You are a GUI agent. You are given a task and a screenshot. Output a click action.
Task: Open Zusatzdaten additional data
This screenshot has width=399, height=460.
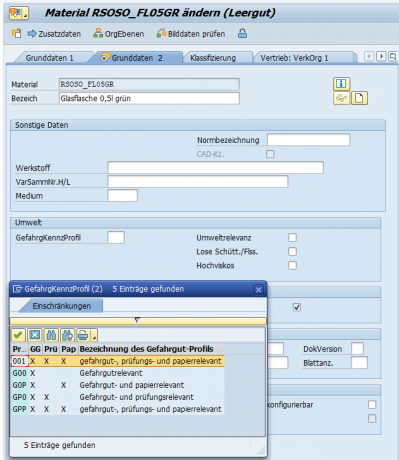[55, 34]
